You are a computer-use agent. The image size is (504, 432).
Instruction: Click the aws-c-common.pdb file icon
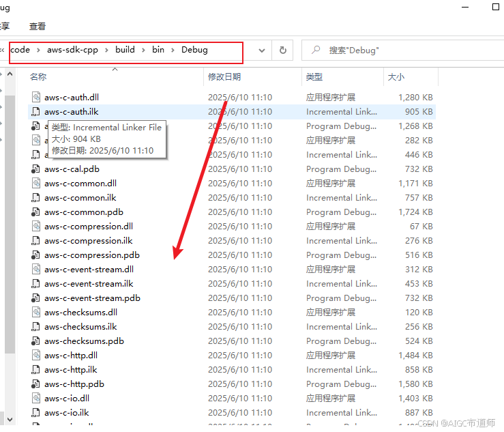(36, 212)
